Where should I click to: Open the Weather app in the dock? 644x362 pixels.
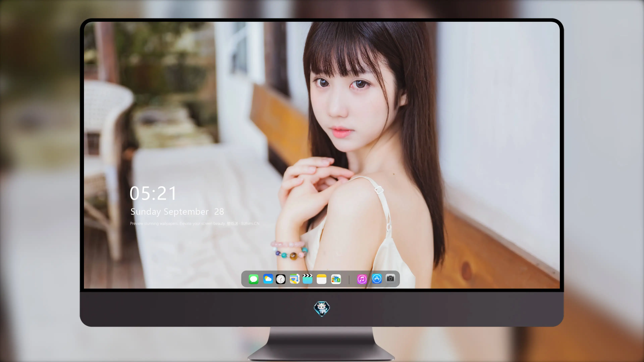pyautogui.click(x=268, y=279)
